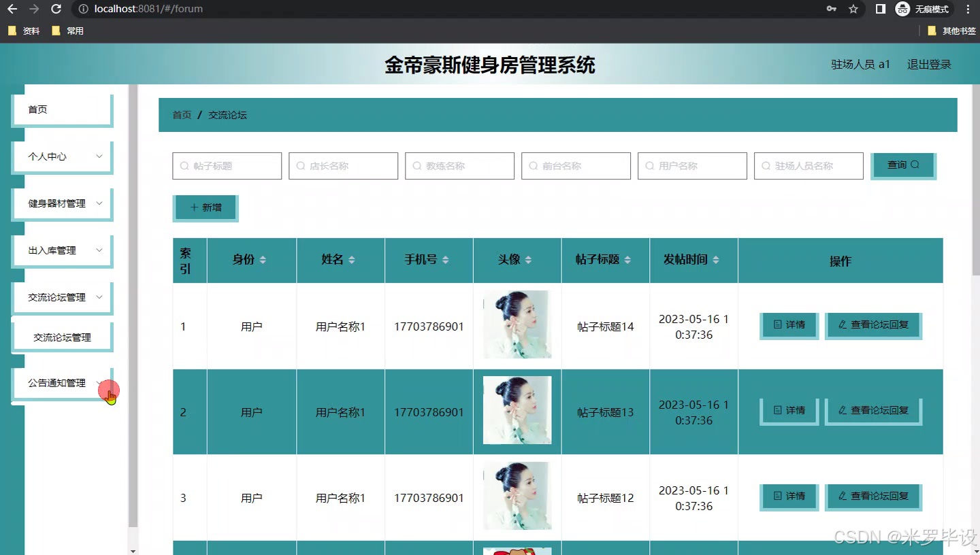This screenshot has width=980, height=555.
Task: Click the 帖子标题13 cell
Action: 606,412
